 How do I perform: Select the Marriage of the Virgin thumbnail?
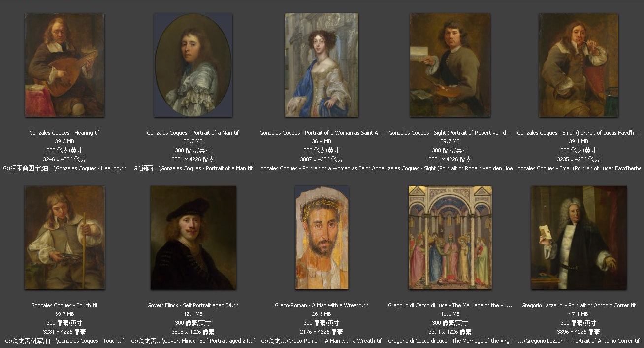pyautogui.click(x=450, y=238)
